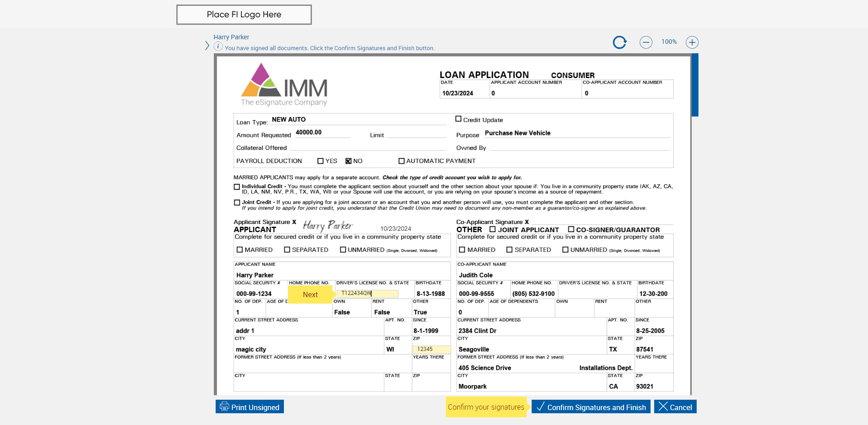Click former address 405 Science Drive
868x425 pixels.
[485, 368]
